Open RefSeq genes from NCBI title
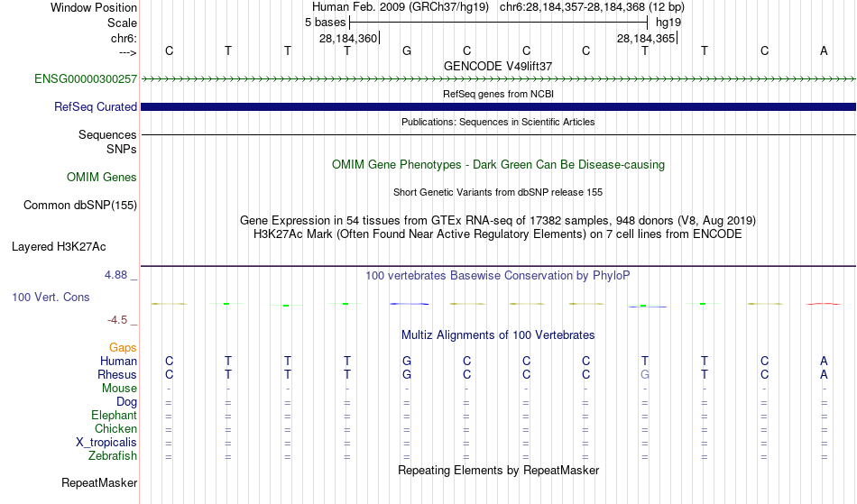Image resolution: width=857 pixels, height=504 pixels. point(498,94)
